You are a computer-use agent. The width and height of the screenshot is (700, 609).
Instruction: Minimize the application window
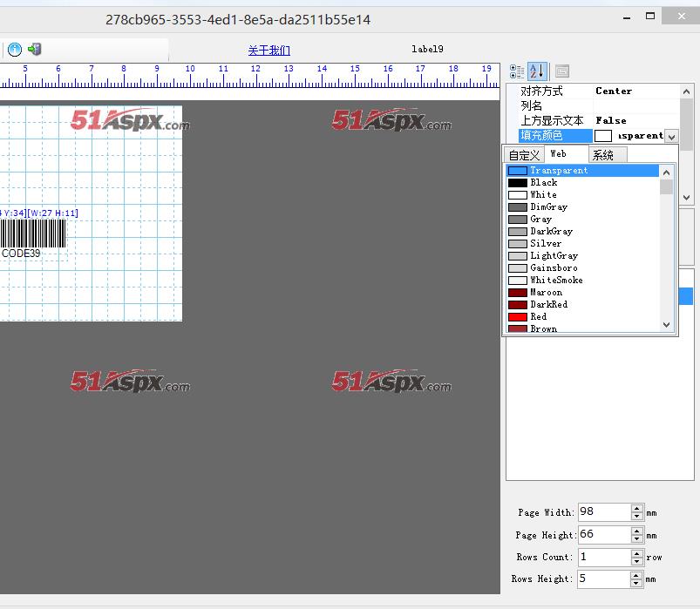click(627, 17)
